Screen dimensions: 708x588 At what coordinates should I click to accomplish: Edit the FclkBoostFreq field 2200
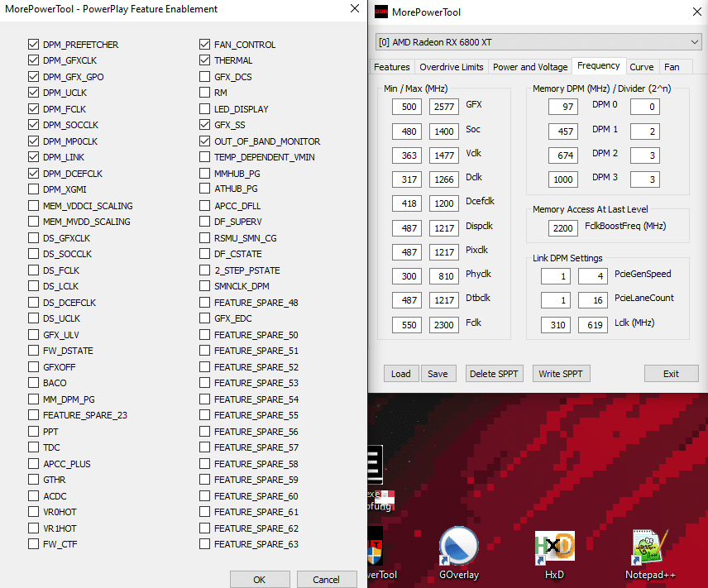[563, 228]
